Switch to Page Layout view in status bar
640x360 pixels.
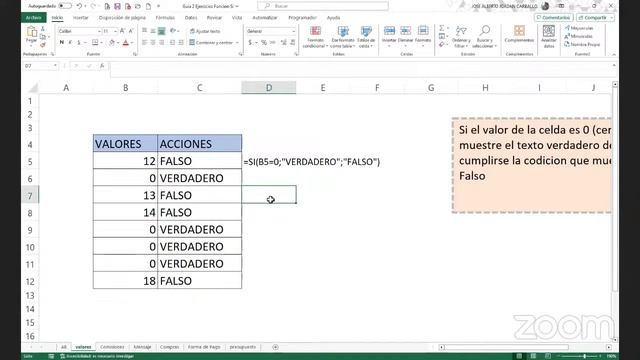pos(533,356)
